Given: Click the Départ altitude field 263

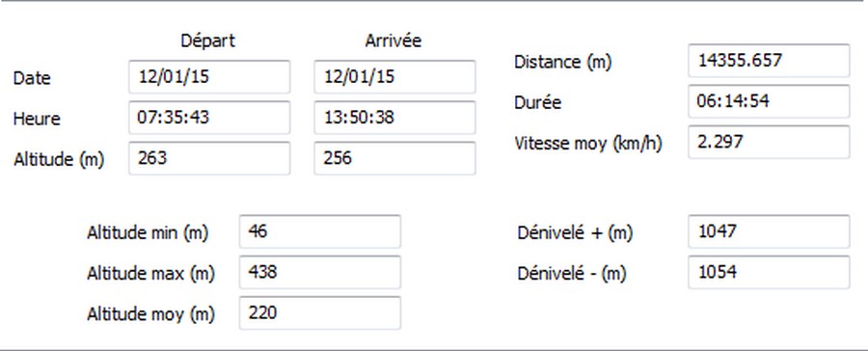Looking at the screenshot, I should tap(209, 158).
